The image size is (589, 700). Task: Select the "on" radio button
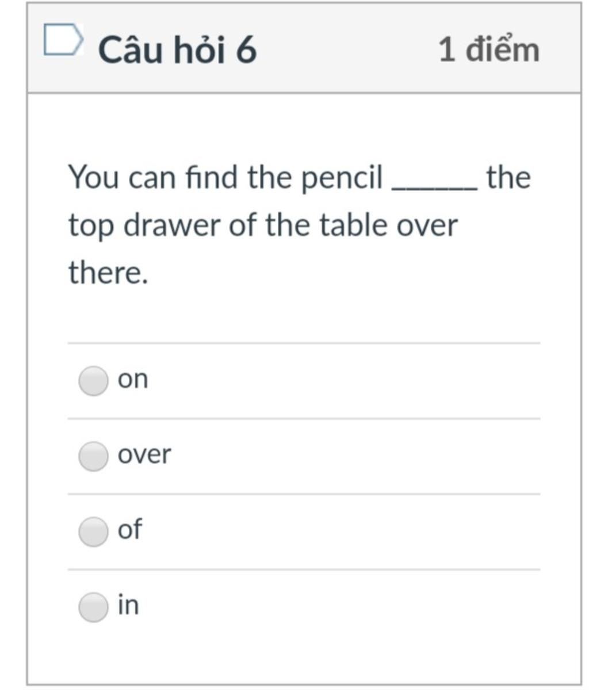click(93, 381)
